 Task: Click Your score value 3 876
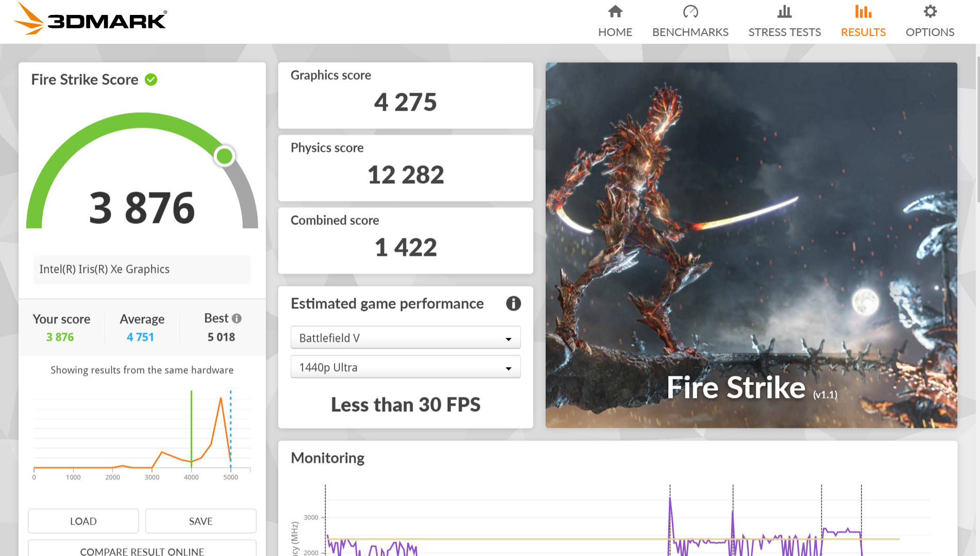(x=60, y=337)
